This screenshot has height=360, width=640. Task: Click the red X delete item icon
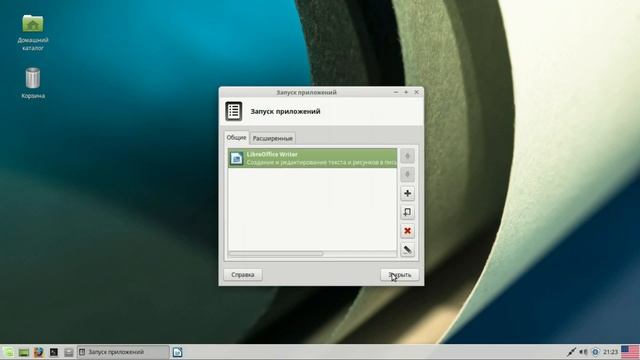[407, 231]
